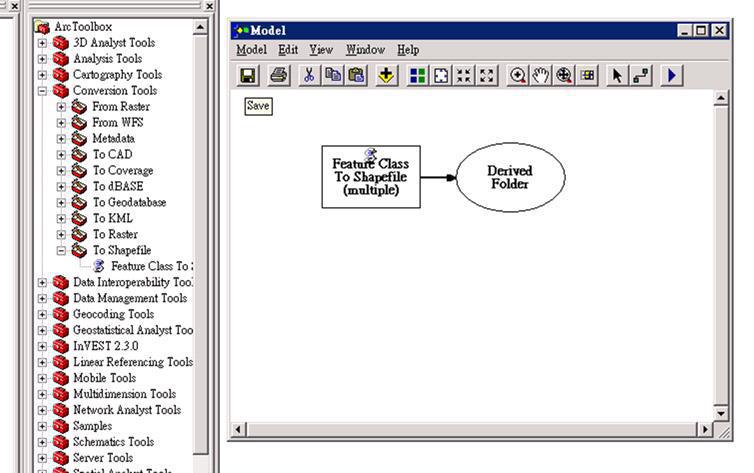The width and height of the screenshot is (754, 473).
Task: Select Multidimension Tools in the tree
Action: [x=125, y=394]
